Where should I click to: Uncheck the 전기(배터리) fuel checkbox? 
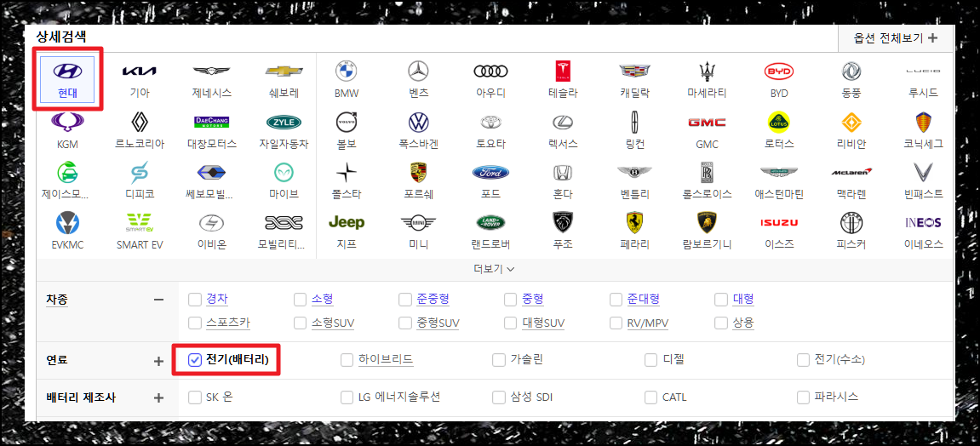coord(194,359)
